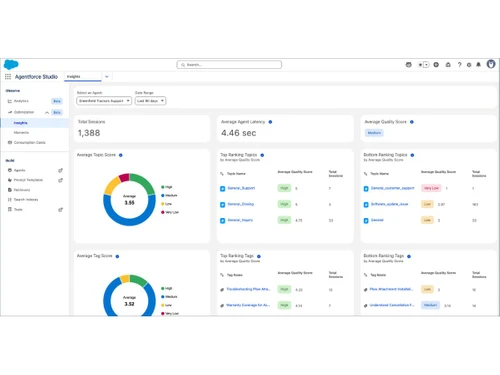Open Prompt Templates in the sidebar
The height and width of the screenshot is (375, 500).
point(28,180)
